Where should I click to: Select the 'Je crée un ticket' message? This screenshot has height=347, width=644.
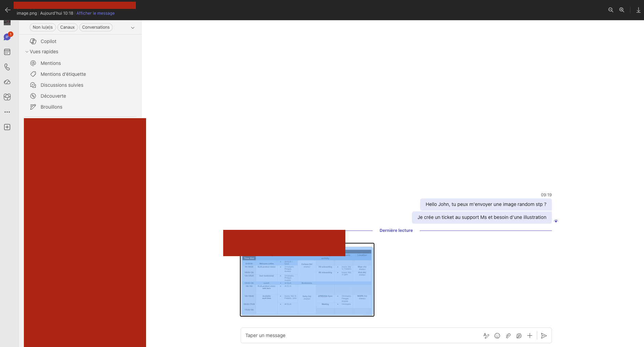[482, 217]
